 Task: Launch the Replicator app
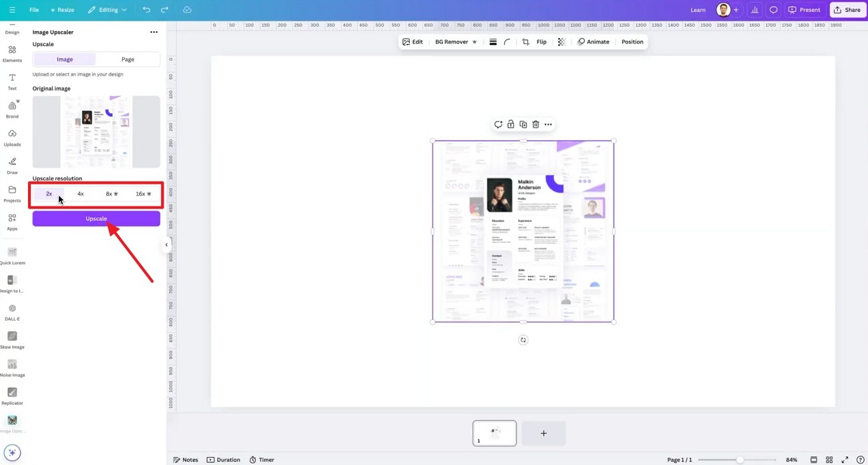click(12, 396)
